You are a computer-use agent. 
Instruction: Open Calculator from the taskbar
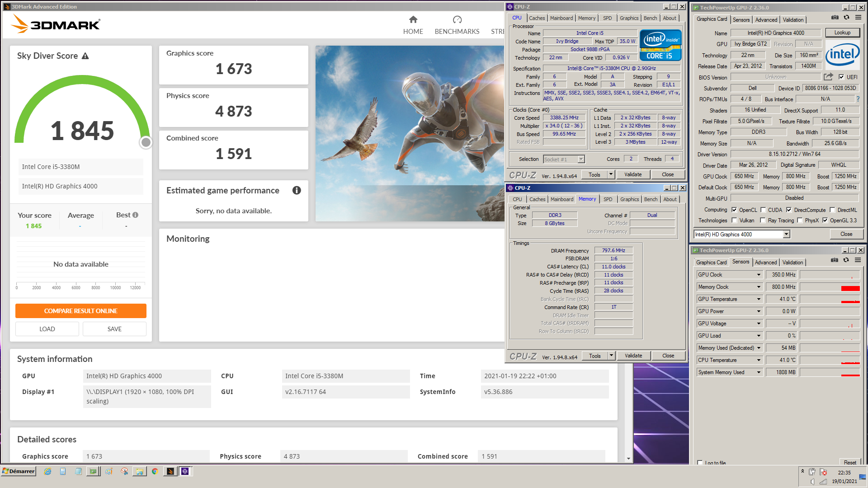pyautogui.click(x=63, y=471)
